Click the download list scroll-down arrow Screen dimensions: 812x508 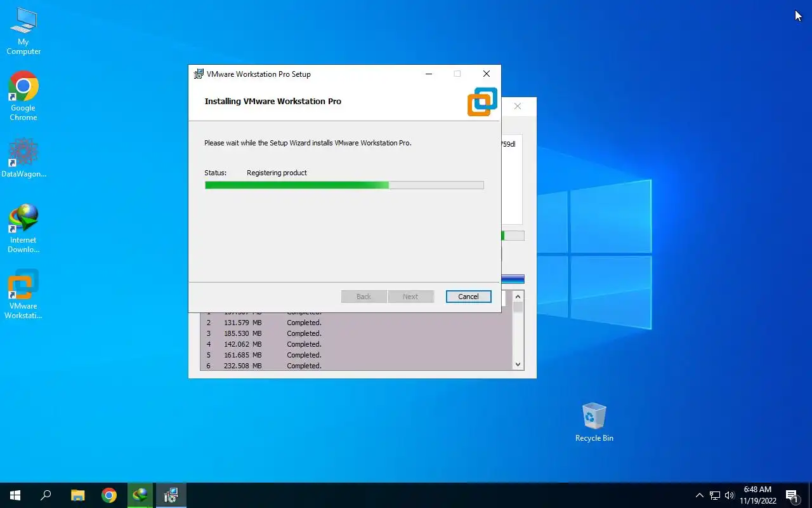click(518, 364)
